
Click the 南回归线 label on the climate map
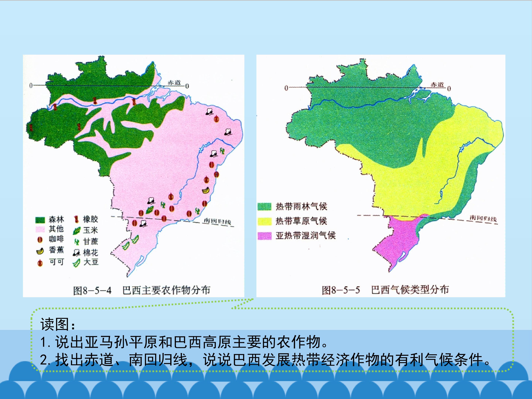483,218
